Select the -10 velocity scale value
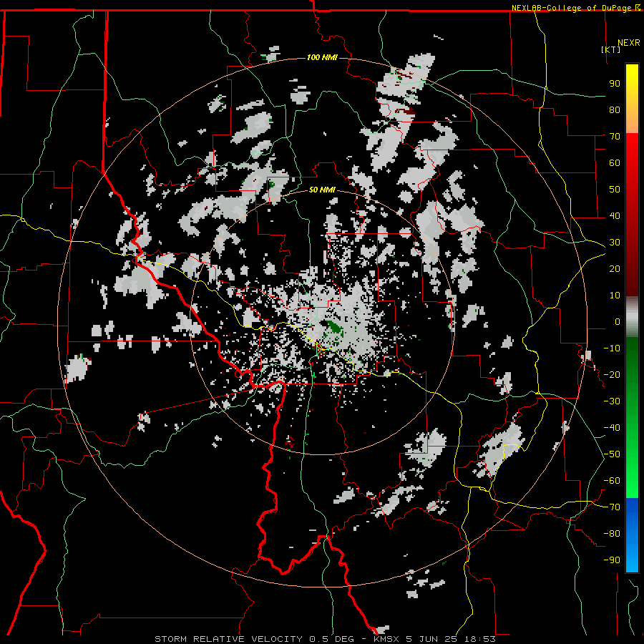 point(612,348)
